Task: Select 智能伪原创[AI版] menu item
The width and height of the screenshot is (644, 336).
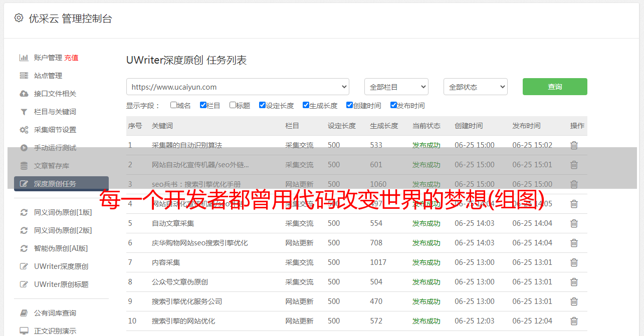Action: tap(61, 248)
